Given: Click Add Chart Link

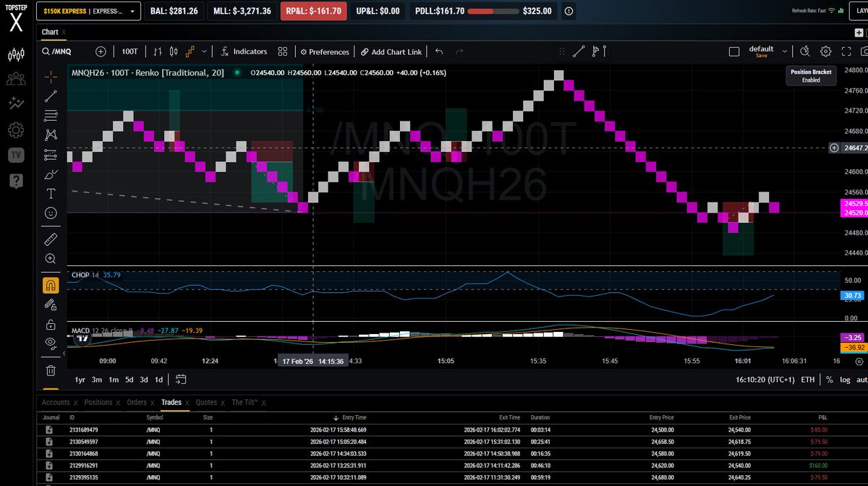Looking at the screenshot, I should pyautogui.click(x=391, y=51).
